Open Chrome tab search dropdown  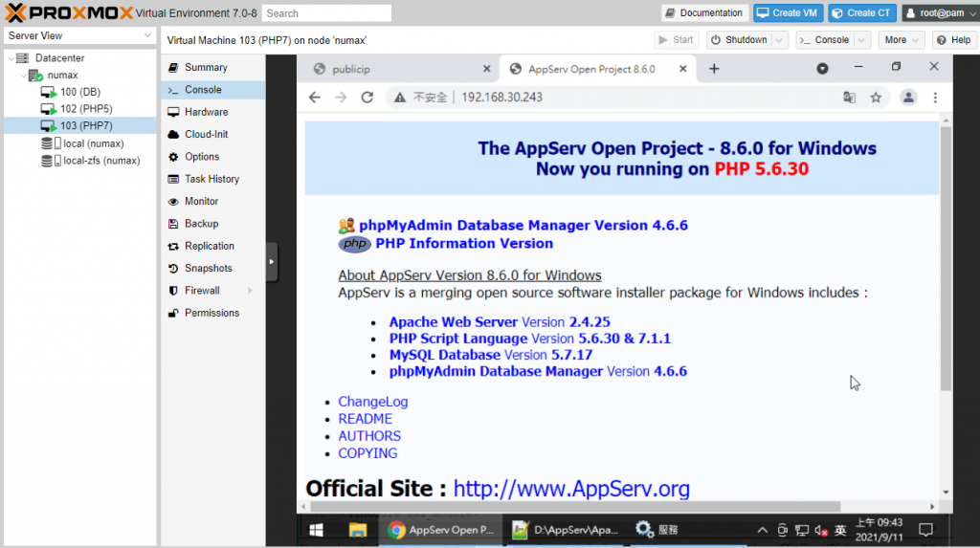822,69
